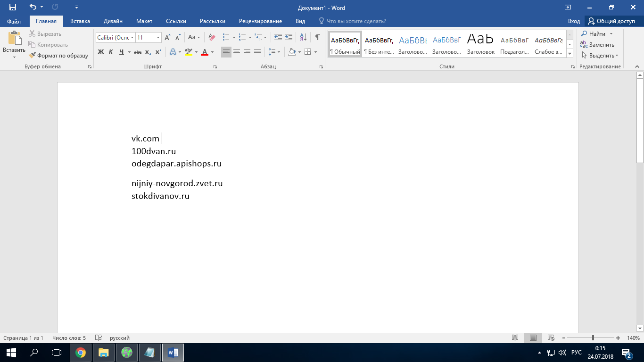Screen dimensions: 644x362
Task: Show or hide paragraph marks (¶)
Action: (318, 37)
